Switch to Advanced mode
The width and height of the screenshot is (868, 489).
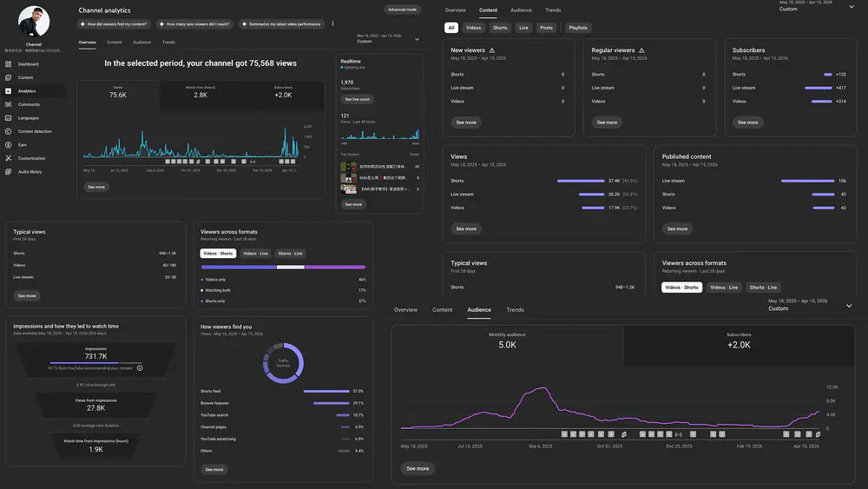(402, 10)
